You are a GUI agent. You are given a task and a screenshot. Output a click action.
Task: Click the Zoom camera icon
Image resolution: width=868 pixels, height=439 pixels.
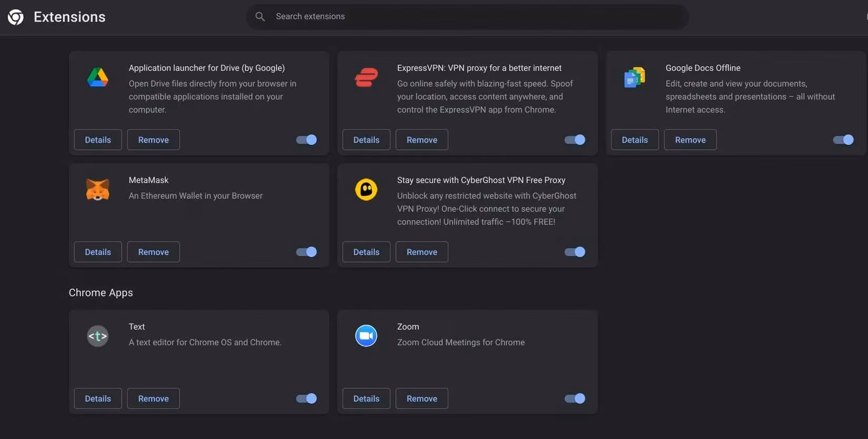366,336
